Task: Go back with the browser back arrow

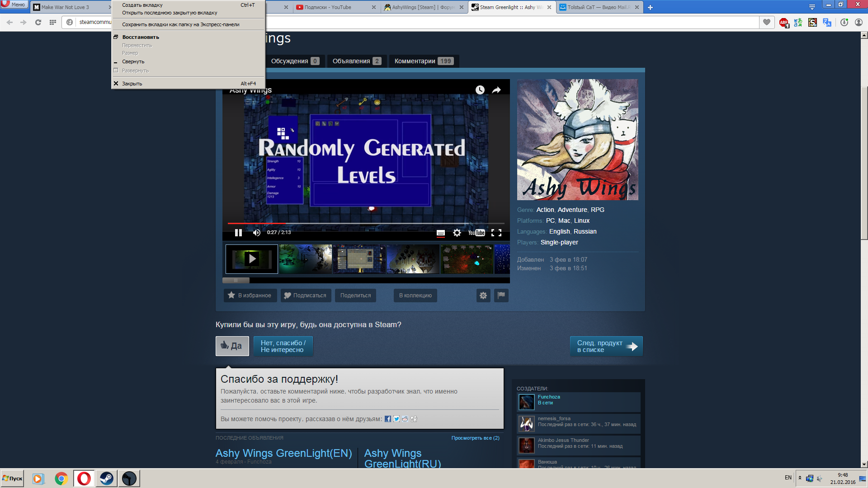Action: point(9,22)
